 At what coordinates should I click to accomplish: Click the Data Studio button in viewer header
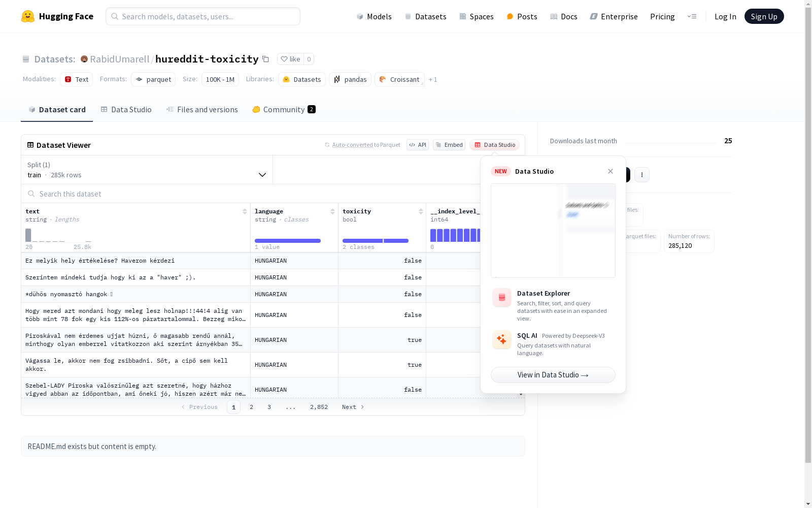tap(495, 145)
